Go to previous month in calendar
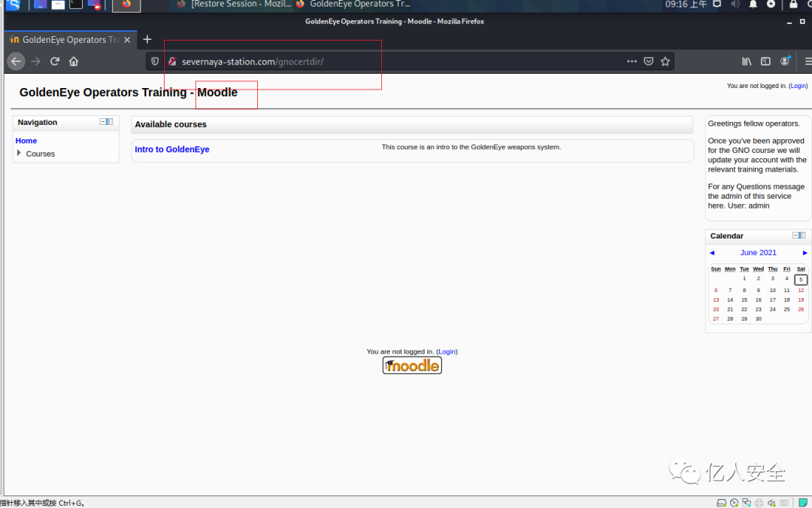Viewport: 812px width, 508px height. (x=712, y=253)
